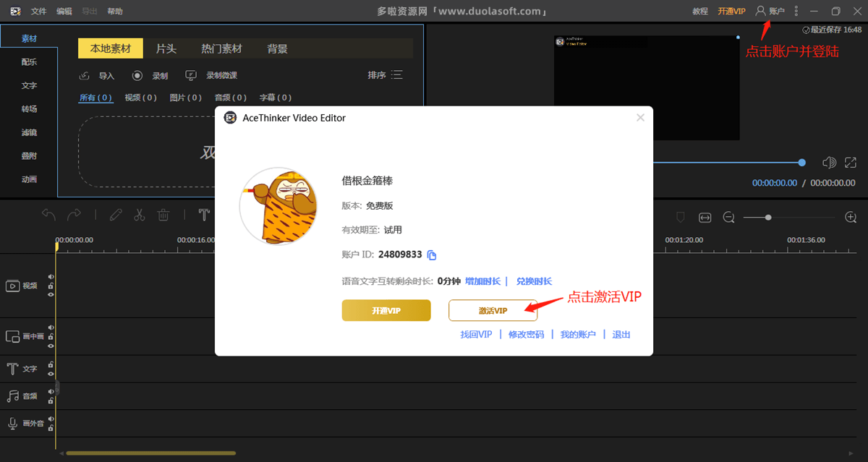
Task: Click the 兑换时长 link
Action: (x=534, y=281)
